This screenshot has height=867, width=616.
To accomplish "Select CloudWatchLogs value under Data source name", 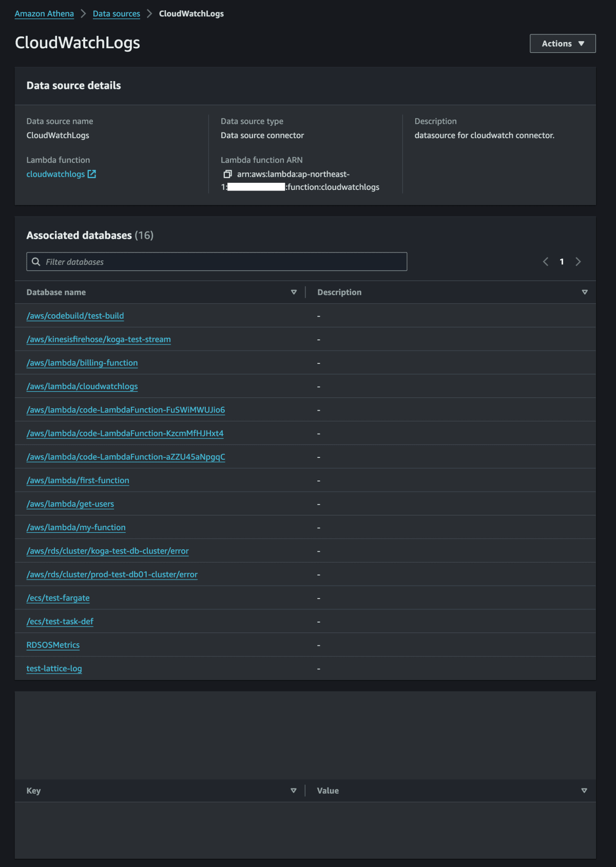I will pyautogui.click(x=58, y=136).
